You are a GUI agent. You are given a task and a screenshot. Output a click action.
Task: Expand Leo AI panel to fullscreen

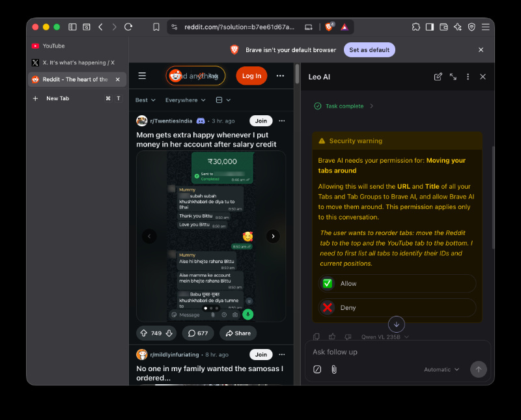pyautogui.click(x=453, y=77)
